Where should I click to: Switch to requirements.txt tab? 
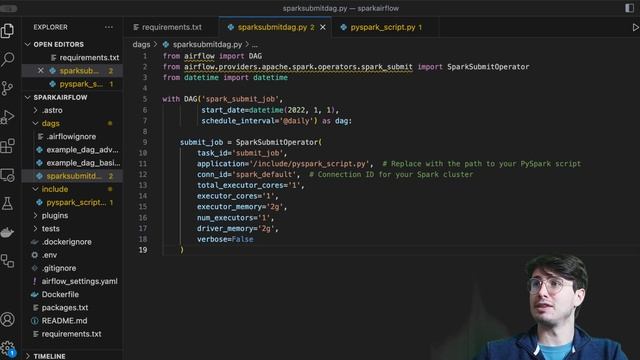[x=171, y=27]
